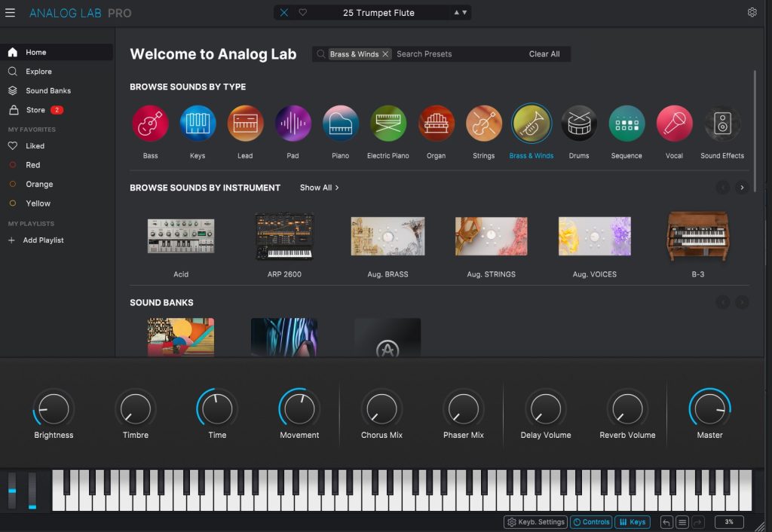Open the hamburger main menu
The image size is (772, 532).
[11, 13]
